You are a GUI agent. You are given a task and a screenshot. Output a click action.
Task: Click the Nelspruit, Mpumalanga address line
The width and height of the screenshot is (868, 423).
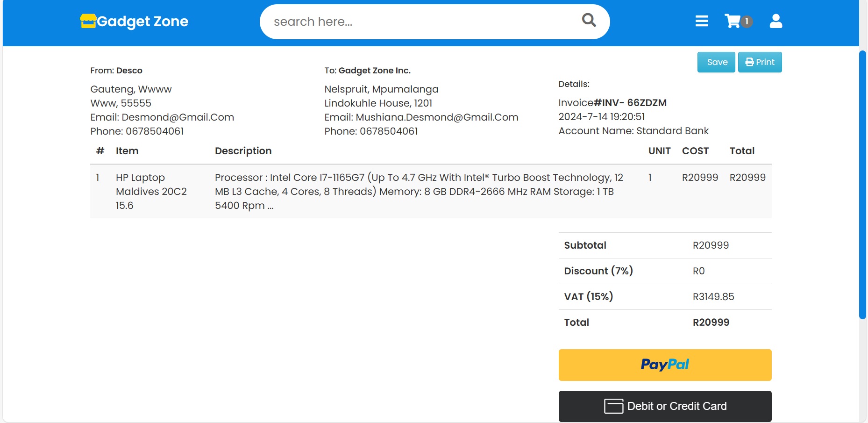(x=381, y=89)
